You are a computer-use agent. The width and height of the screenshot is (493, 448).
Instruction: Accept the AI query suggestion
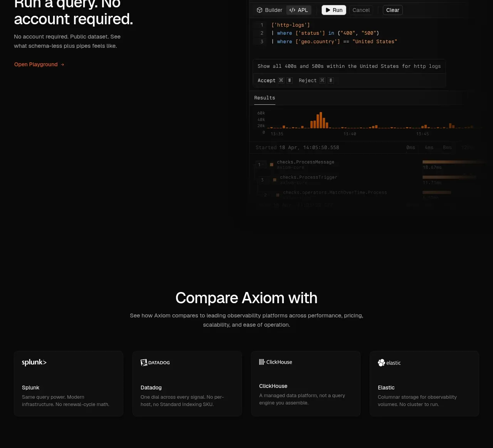(x=275, y=81)
